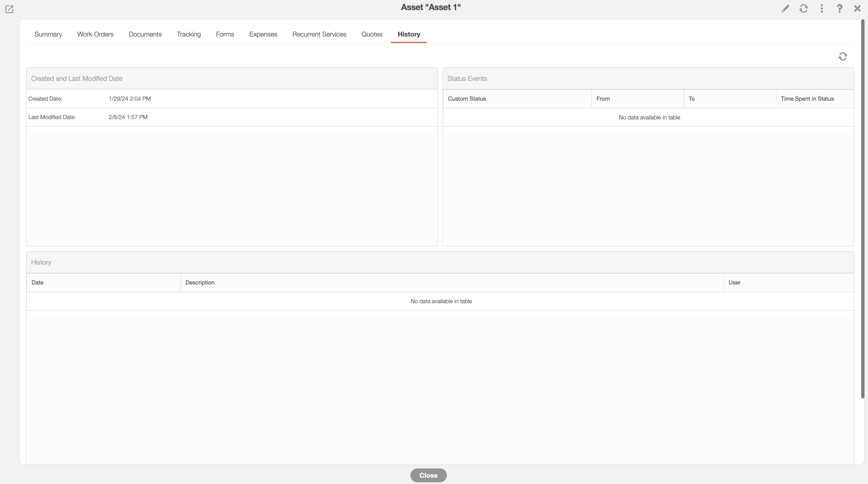
Task: Close the dialog with X icon
Action: [858, 8]
